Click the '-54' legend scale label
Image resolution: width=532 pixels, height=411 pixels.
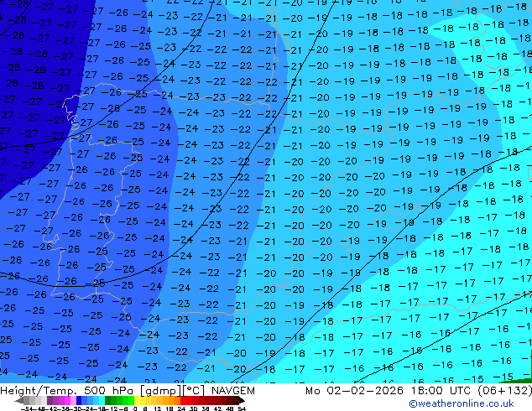click(x=27, y=408)
